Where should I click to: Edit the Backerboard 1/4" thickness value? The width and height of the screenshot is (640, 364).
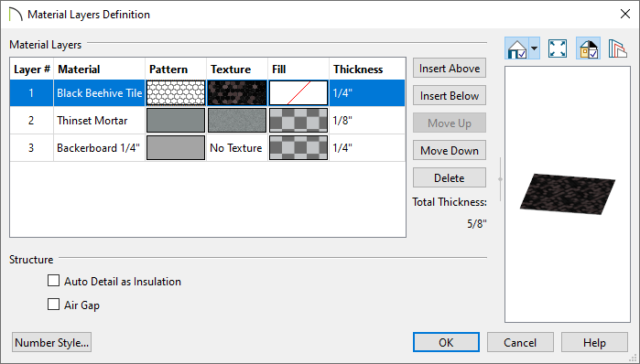click(x=367, y=147)
